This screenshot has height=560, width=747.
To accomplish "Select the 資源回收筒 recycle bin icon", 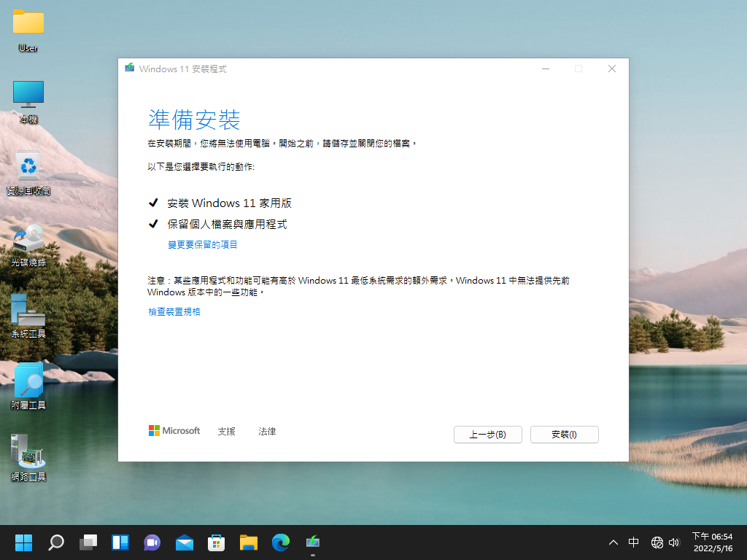I will click(x=28, y=173).
